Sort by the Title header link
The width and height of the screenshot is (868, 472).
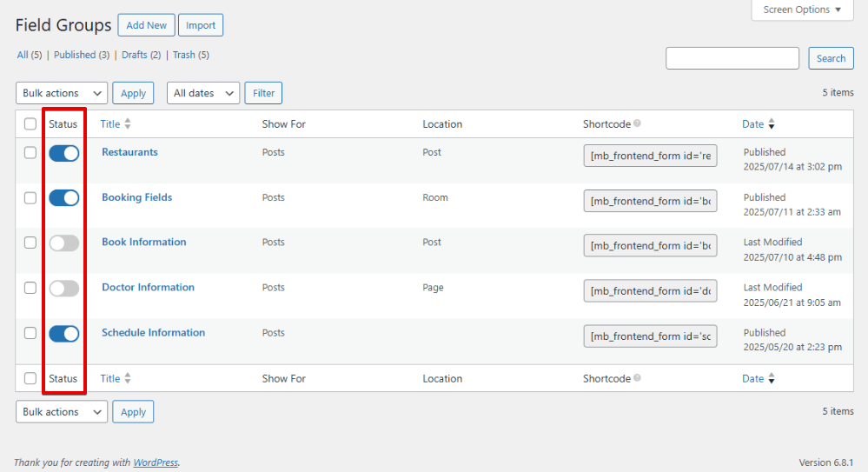click(x=110, y=124)
